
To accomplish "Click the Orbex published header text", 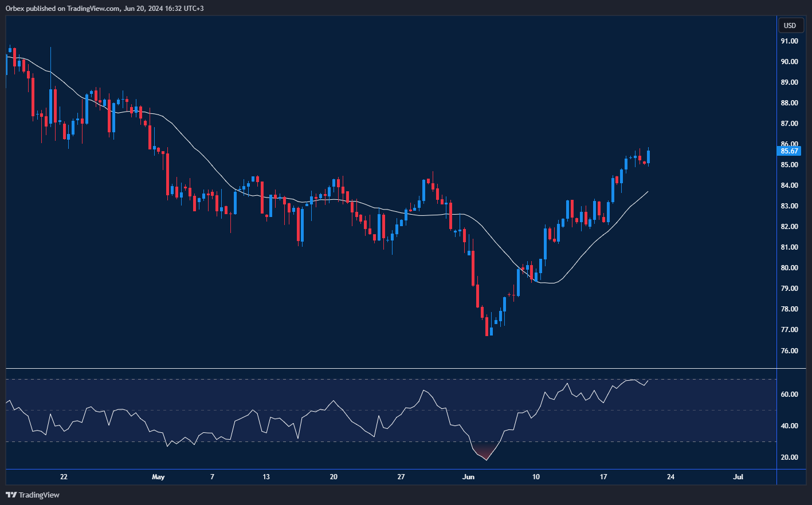I will tap(104, 8).
